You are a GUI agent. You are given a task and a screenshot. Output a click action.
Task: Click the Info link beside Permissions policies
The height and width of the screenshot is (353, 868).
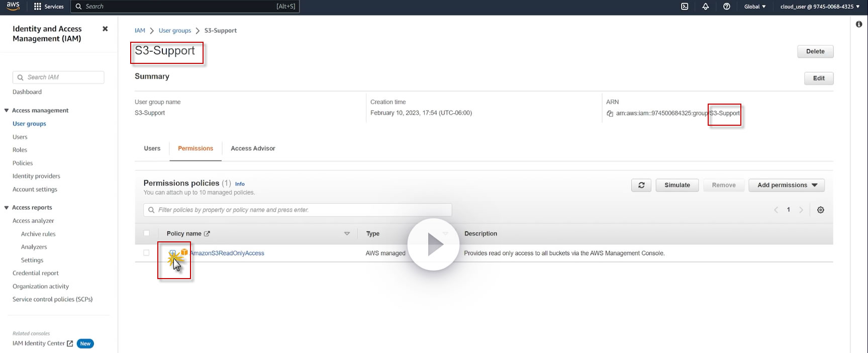[240, 184]
